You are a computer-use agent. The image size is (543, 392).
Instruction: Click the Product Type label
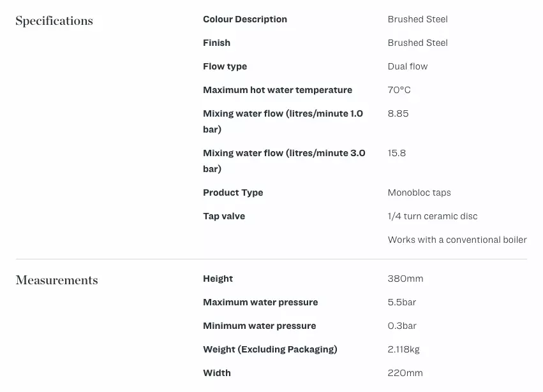point(233,192)
